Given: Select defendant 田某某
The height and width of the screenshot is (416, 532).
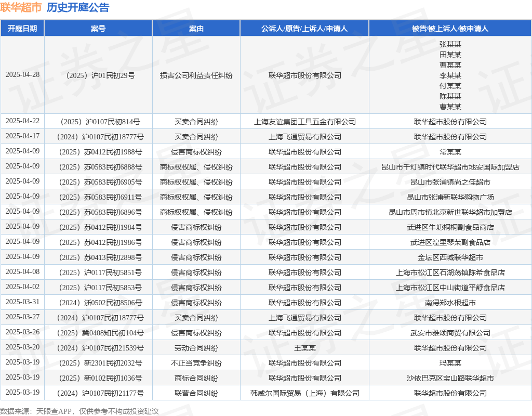Looking at the screenshot, I should (x=450, y=55).
